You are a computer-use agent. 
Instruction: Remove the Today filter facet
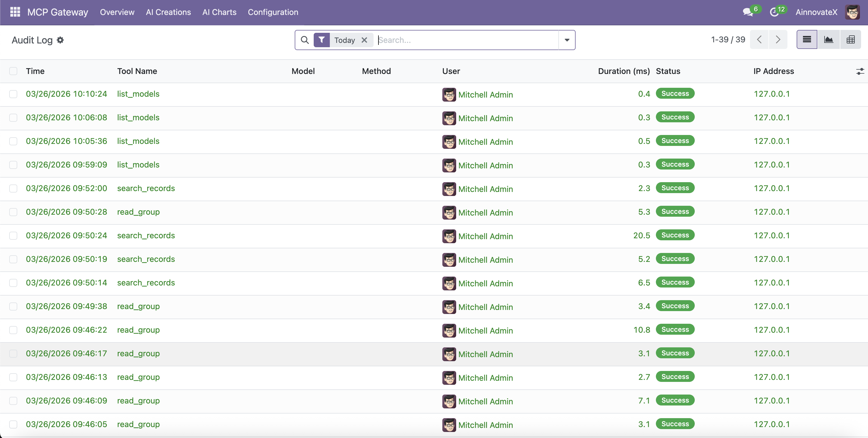(x=364, y=40)
